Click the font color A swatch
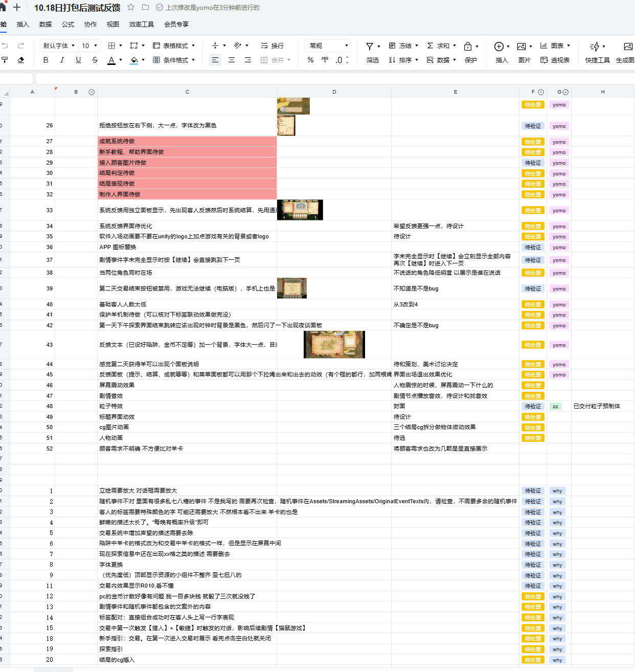 coord(111,60)
